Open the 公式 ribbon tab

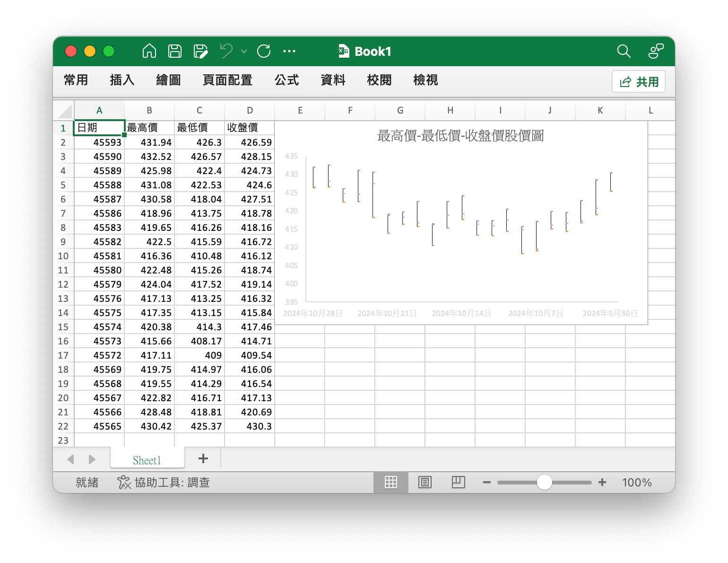(287, 80)
